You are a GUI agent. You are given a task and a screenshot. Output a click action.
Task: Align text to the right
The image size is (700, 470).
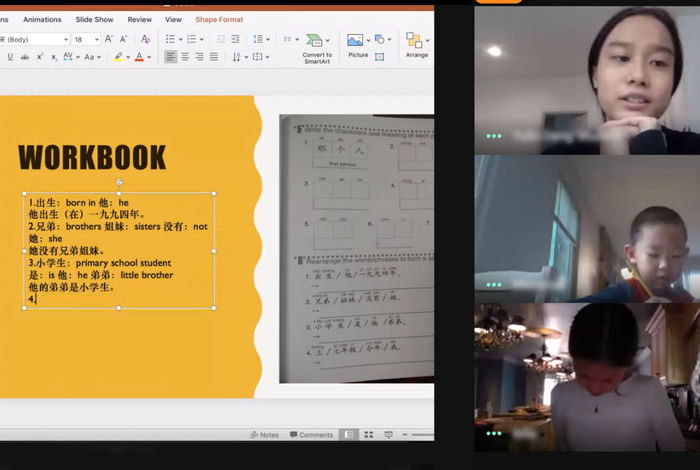pyautogui.click(x=199, y=57)
